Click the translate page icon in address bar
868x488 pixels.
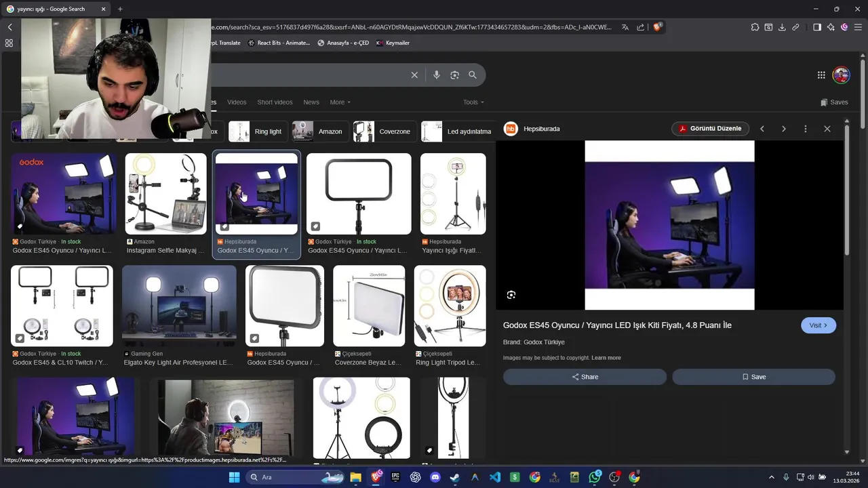(x=625, y=27)
